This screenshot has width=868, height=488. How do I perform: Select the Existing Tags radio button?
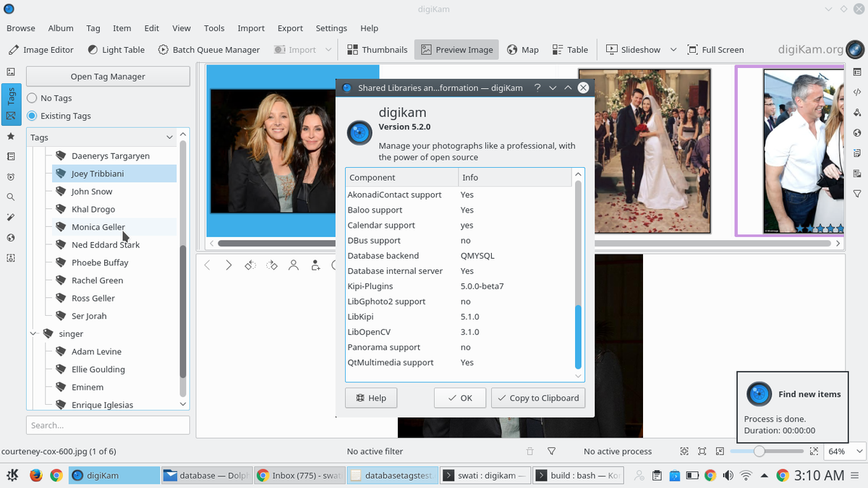tap(32, 116)
